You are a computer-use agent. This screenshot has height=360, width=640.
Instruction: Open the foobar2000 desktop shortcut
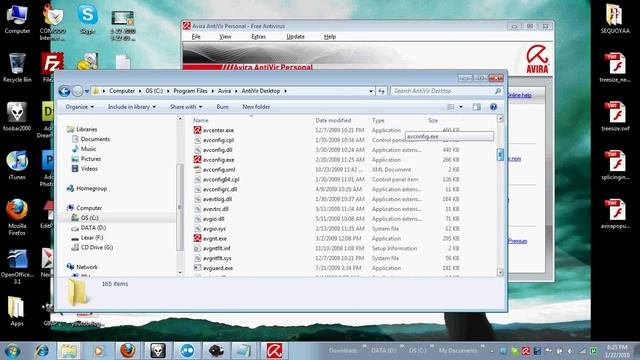(17, 116)
